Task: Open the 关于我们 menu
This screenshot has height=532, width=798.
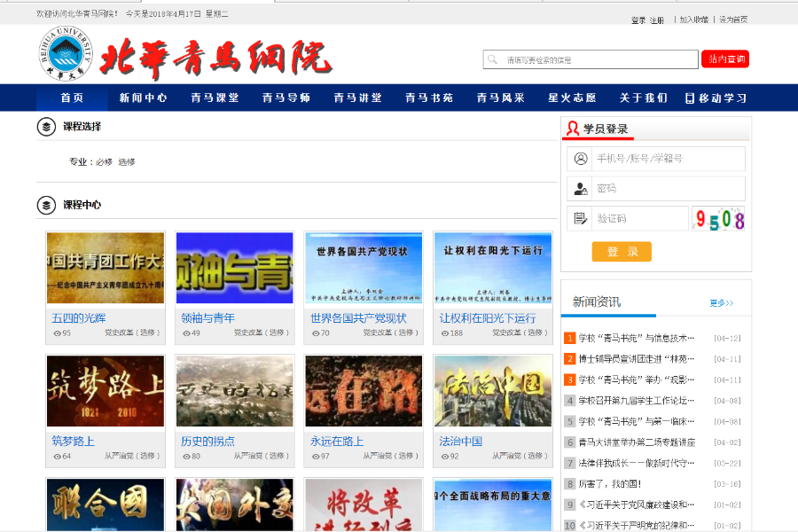Action: 644,98
